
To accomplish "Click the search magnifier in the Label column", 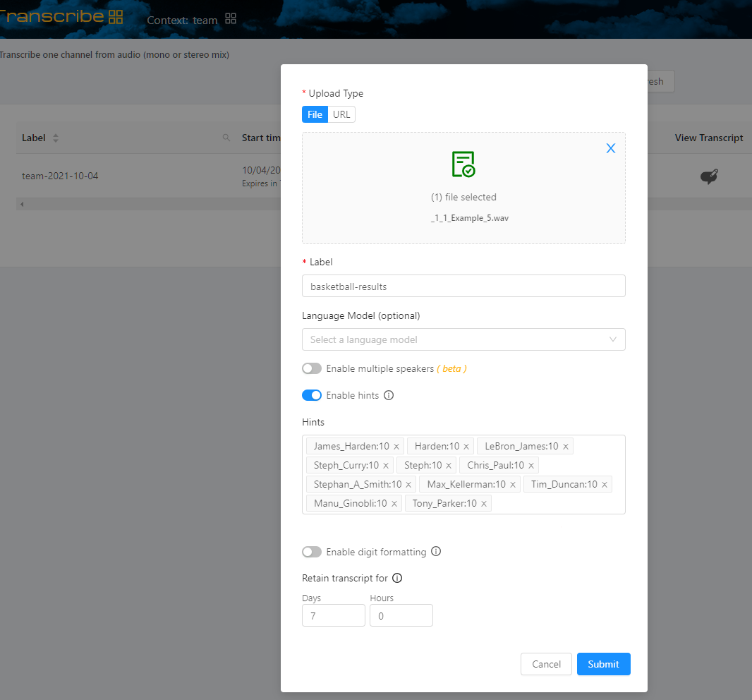I will [226, 138].
